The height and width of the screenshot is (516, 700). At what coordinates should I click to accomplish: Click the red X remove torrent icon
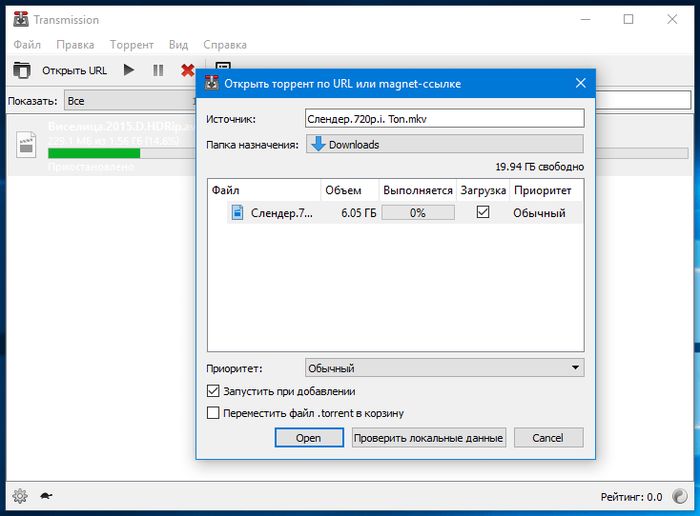187,70
